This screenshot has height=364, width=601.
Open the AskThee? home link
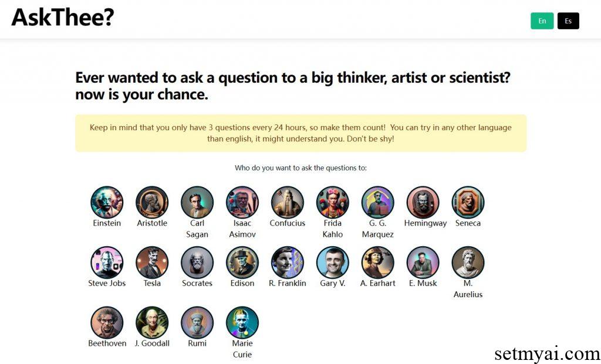62,18
